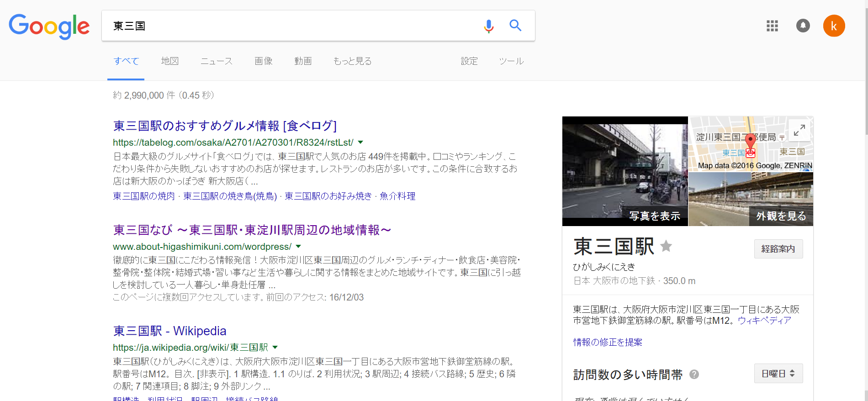
Task: Click 情報の修正を提案
Action: pos(608,342)
